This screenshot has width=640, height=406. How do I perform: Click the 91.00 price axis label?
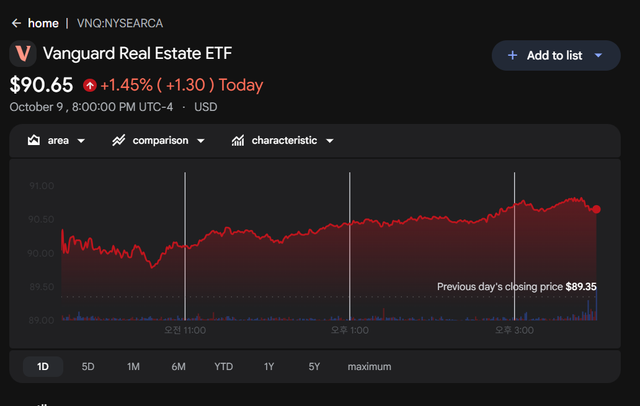[x=41, y=186]
